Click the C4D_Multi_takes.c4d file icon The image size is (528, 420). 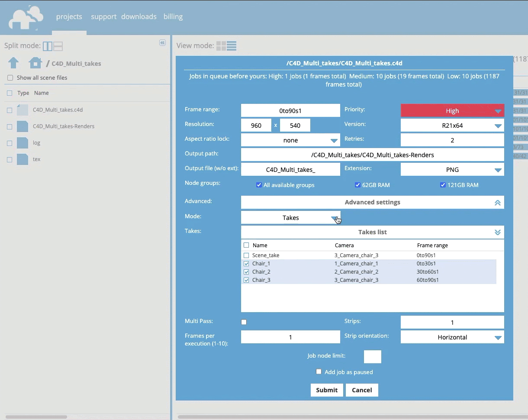click(x=23, y=110)
